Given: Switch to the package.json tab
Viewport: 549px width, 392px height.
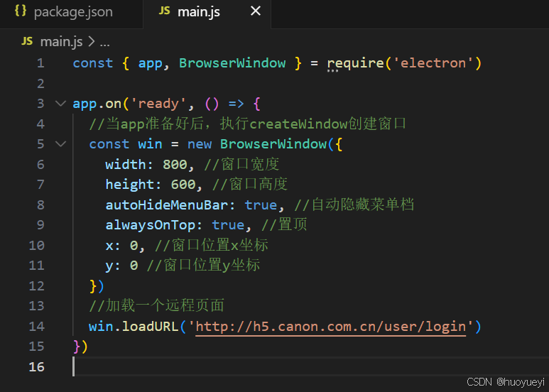Looking at the screenshot, I should click(72, 13).
